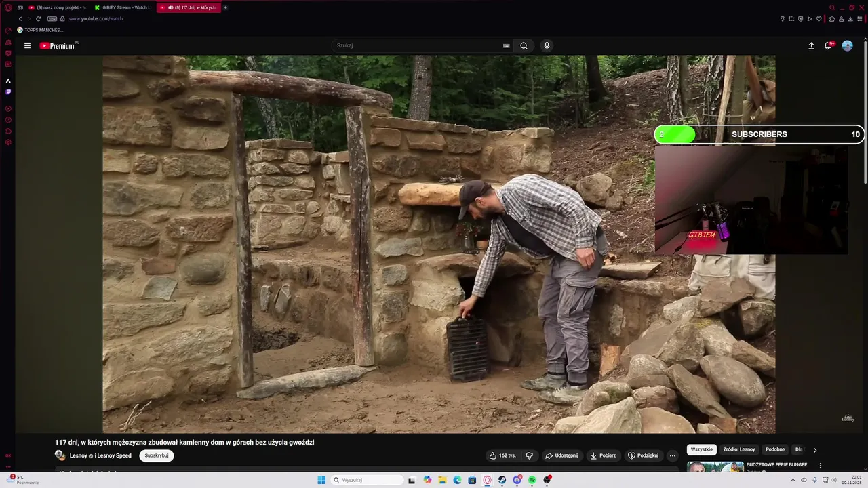The image size is (868, 488).
Task: Click the Subskrybuj button
Action: 157,455
